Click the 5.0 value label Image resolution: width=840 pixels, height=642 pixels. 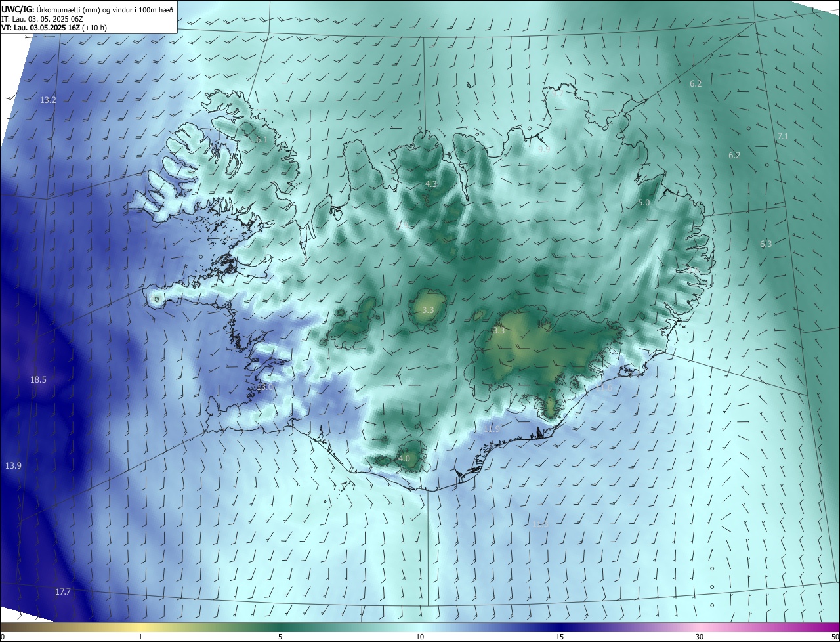click(x=644, y=203)
